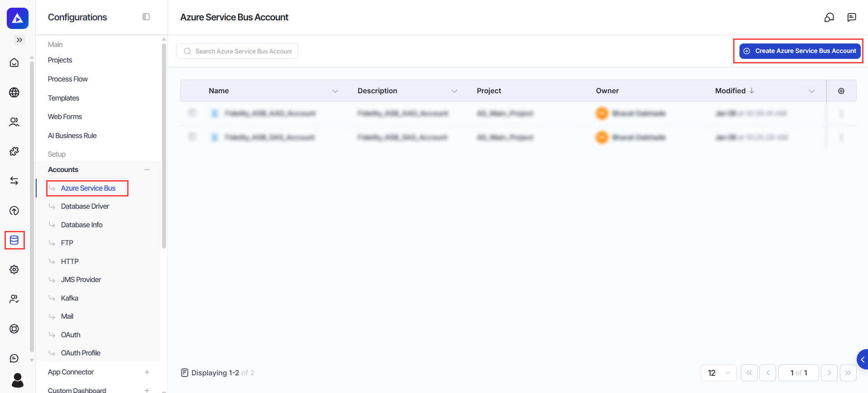Open the support headset icon

click(829, 17)
